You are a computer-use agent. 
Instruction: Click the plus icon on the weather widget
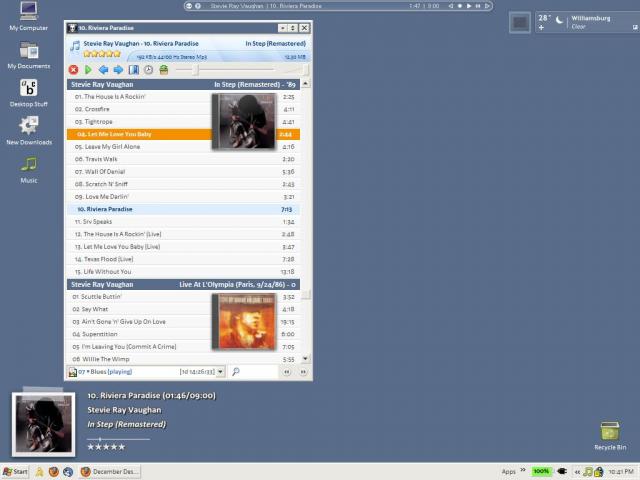coord(541,27)
